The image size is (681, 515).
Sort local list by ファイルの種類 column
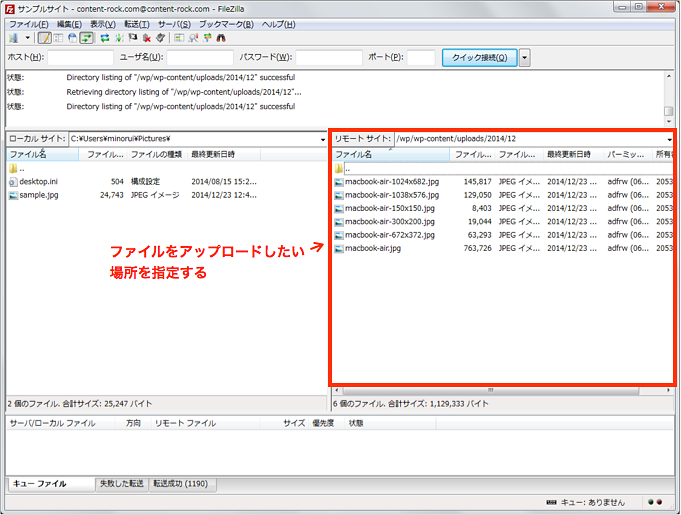pyautogui.click(x=157, y=154)
